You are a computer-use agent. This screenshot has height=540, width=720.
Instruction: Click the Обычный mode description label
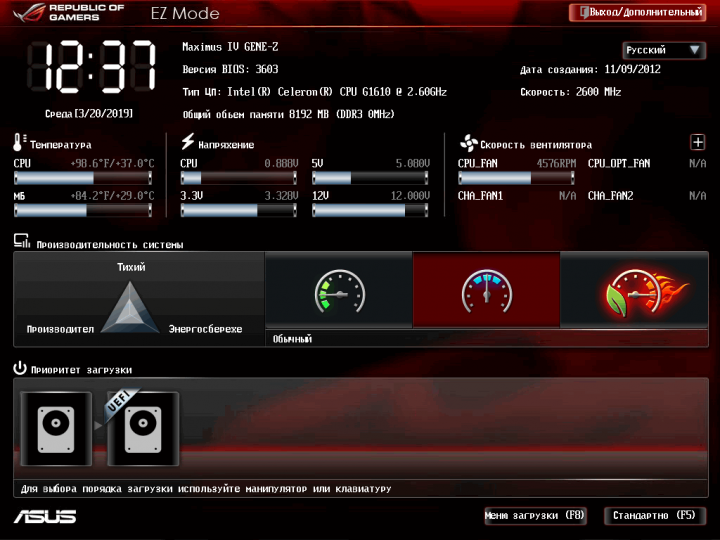[x=292, y=339]
